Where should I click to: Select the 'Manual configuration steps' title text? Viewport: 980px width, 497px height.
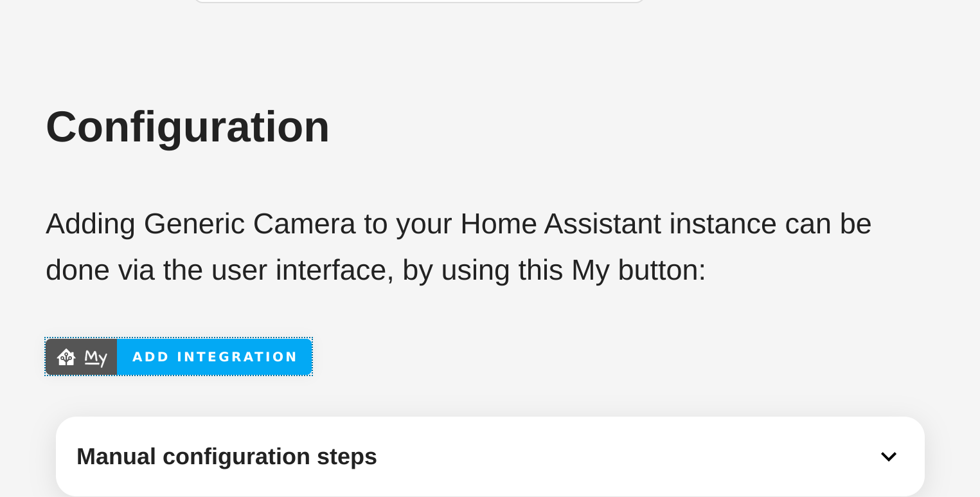(x=226, y=456)
